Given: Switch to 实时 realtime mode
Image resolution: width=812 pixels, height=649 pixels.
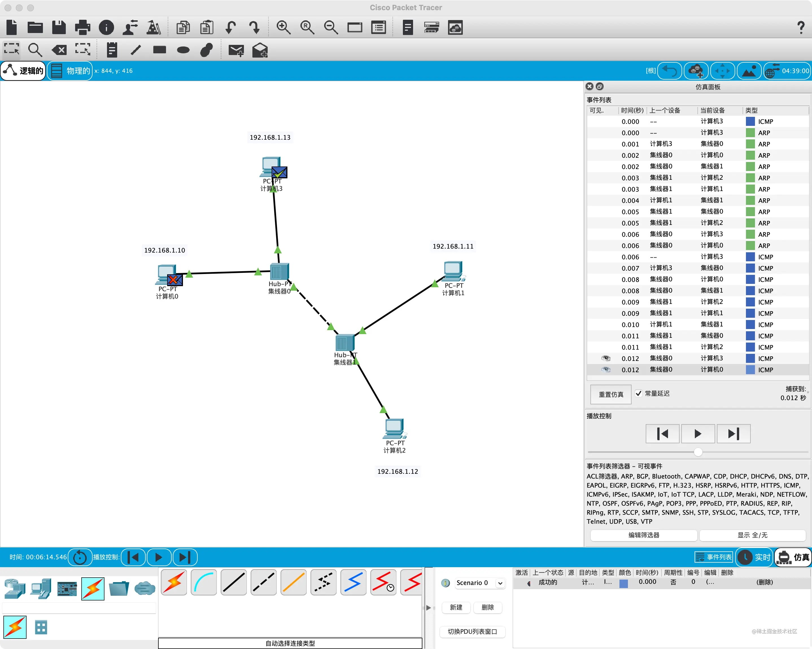Looking at the screenshot, I should pyautogui.click(x=754, y=557).
